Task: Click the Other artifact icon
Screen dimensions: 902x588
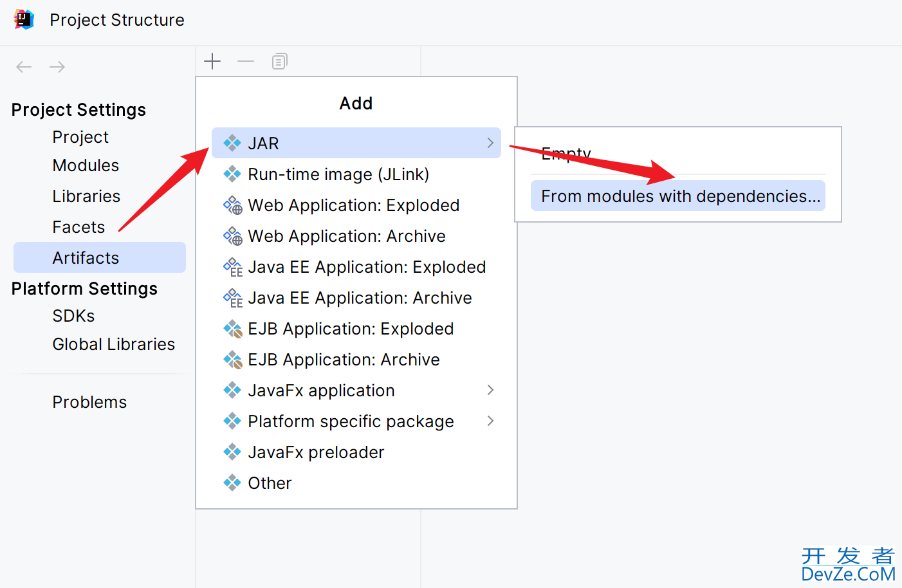Action: tap(232, 482)
